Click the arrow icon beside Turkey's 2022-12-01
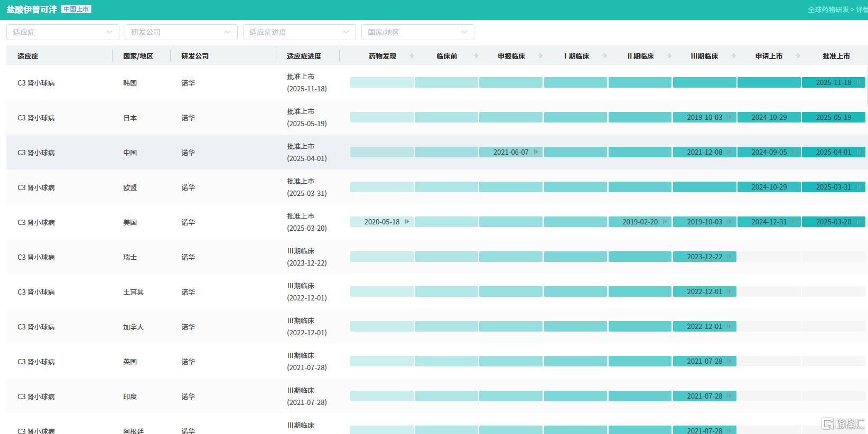 coord(729,291)
